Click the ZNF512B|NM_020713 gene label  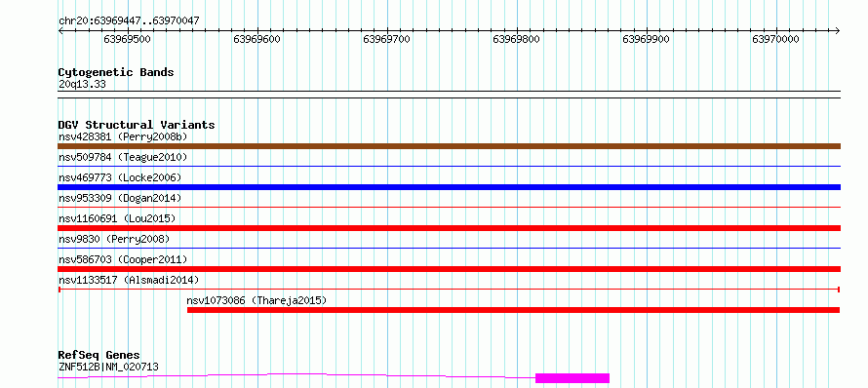point(108,367)
